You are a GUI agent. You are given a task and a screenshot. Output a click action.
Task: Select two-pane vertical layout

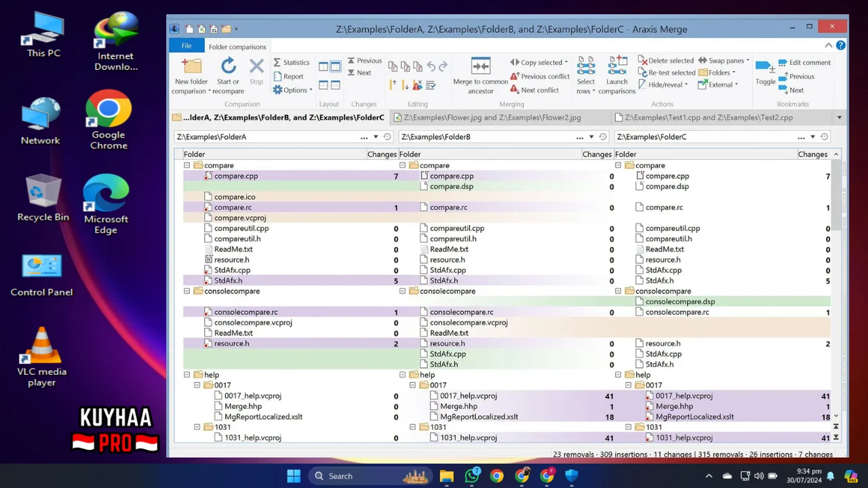(x=323, y=66)
